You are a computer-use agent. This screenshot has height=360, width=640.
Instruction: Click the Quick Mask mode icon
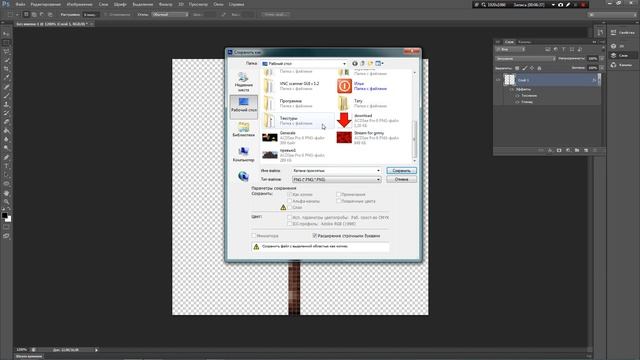pyautogui.click(x=6, y=227)
